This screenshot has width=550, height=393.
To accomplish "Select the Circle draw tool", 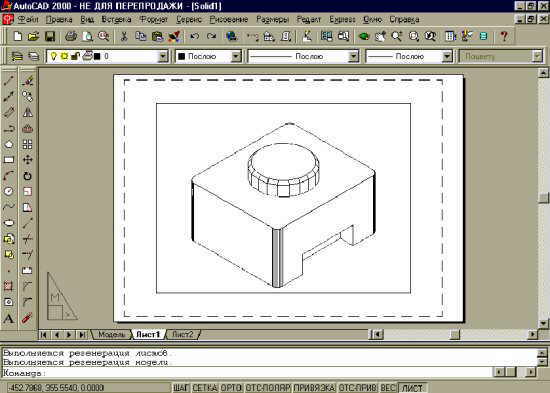I will [x=9, y=191].
